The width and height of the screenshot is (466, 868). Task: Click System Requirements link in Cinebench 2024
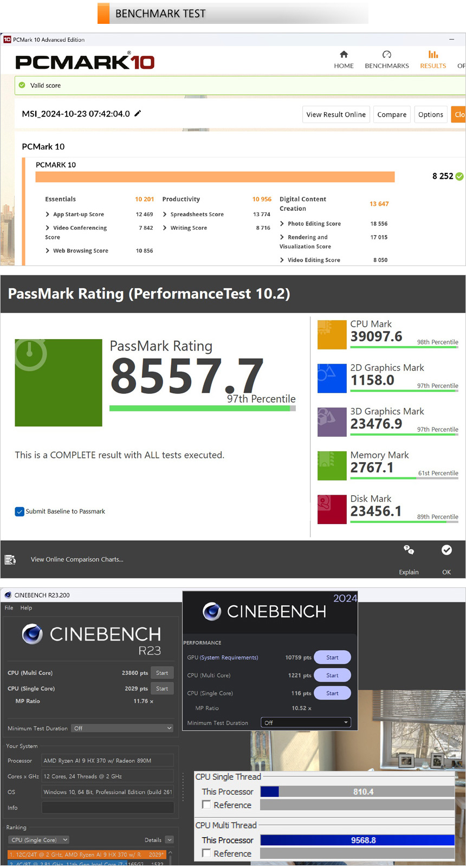[x=229, y=657]
